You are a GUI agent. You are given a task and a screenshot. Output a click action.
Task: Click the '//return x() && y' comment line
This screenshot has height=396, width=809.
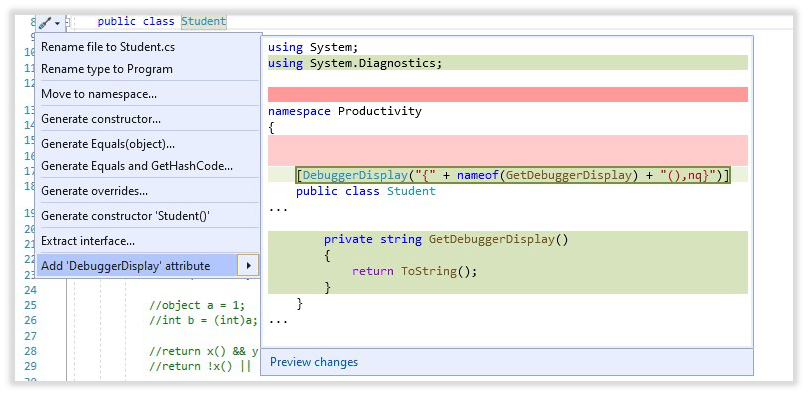pyautogui.click(x=203, y=352)
